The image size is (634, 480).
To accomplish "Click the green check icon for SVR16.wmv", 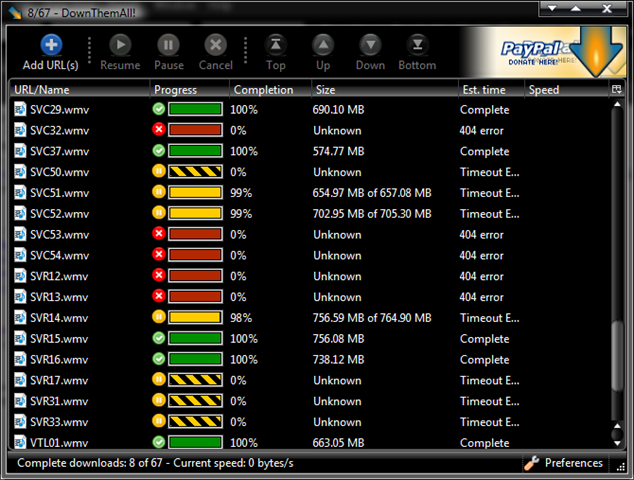I will (159, 359).
